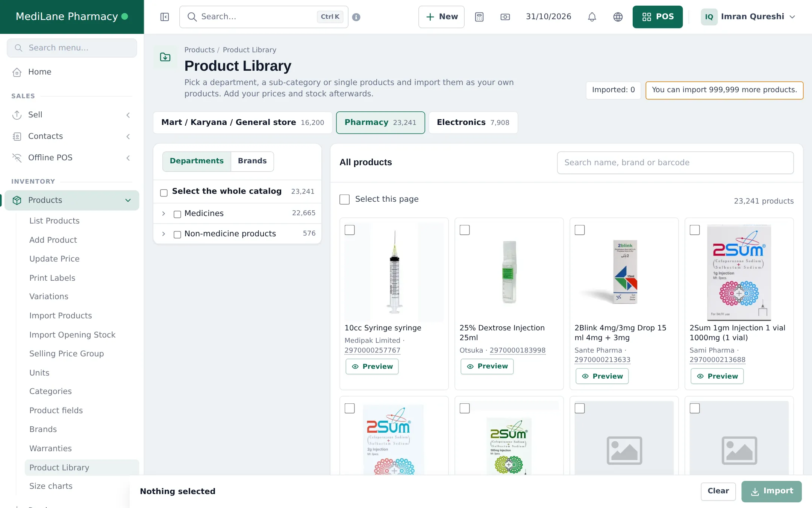812x508 pixels.
Task: Expand the Sell submenu chevron
Action: (128, 115)
